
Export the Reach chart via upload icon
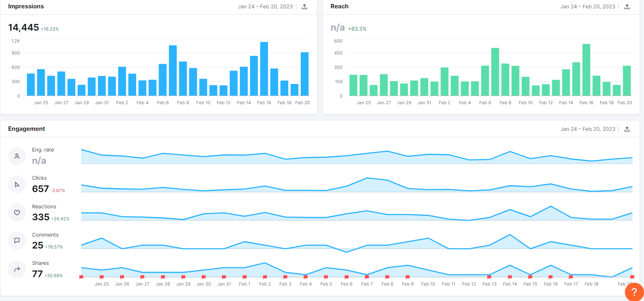click(x=627, y=7)
